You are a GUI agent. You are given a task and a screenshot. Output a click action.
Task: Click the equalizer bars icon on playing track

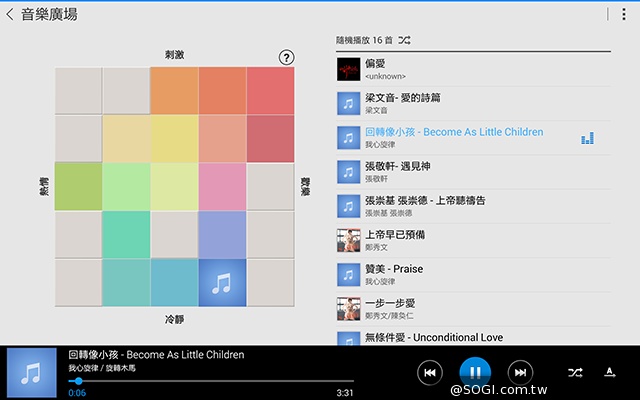588,138
